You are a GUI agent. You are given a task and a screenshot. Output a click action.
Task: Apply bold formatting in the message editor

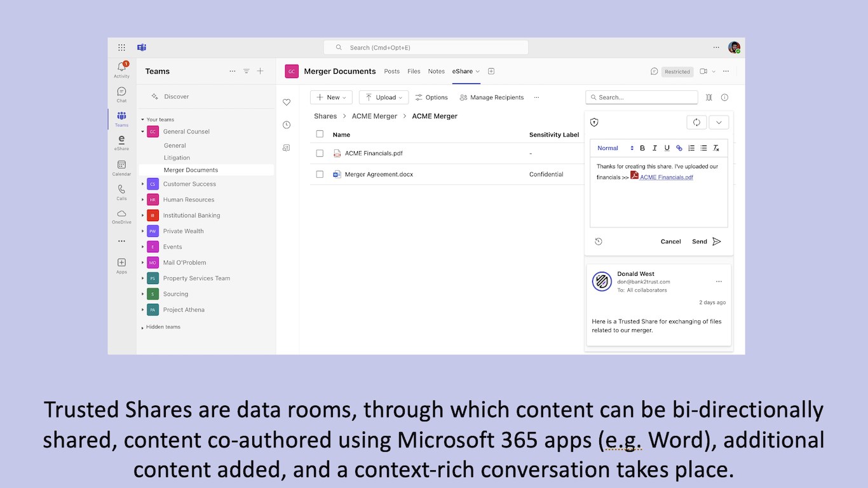[642, 148]
